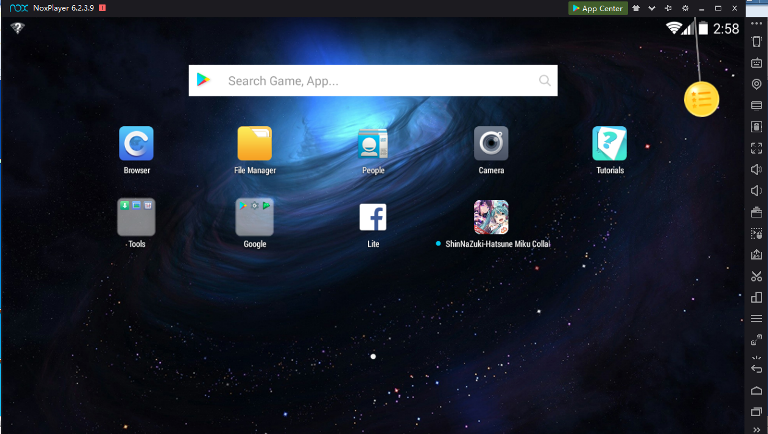Turn volume up in the sidebar
The image size is (768, 434).
756,169
